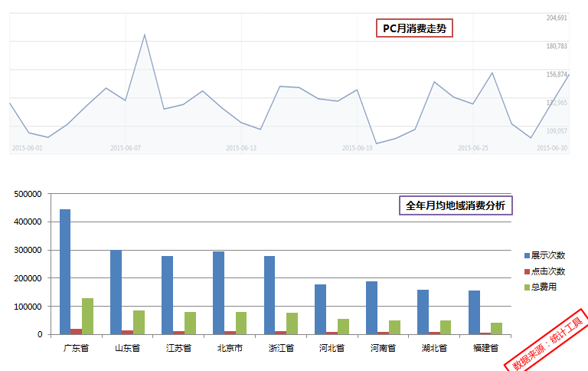Select the green bar for 浙江省
Screen dimensions: 588x371
(292, 323)
